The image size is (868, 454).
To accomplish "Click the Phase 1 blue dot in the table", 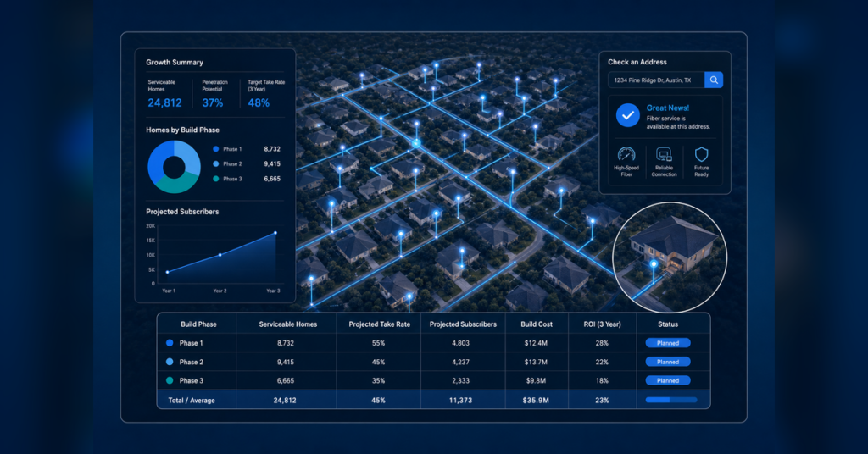I will click(x=170, y=343).
